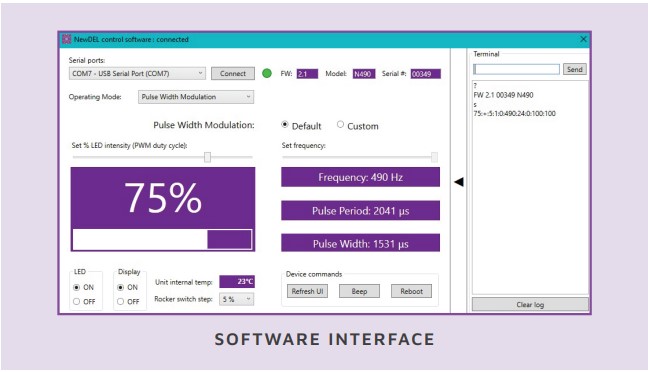
Task: Click the green connection status indicator
Action: tap(267, 74)
